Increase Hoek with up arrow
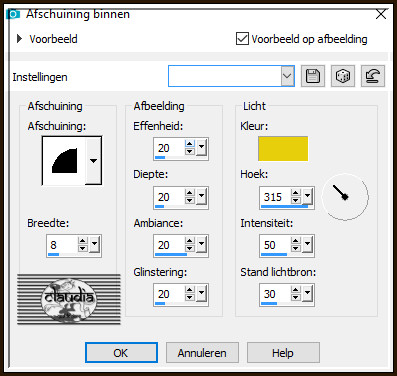 pyautogui.click(x=296, y=193)
